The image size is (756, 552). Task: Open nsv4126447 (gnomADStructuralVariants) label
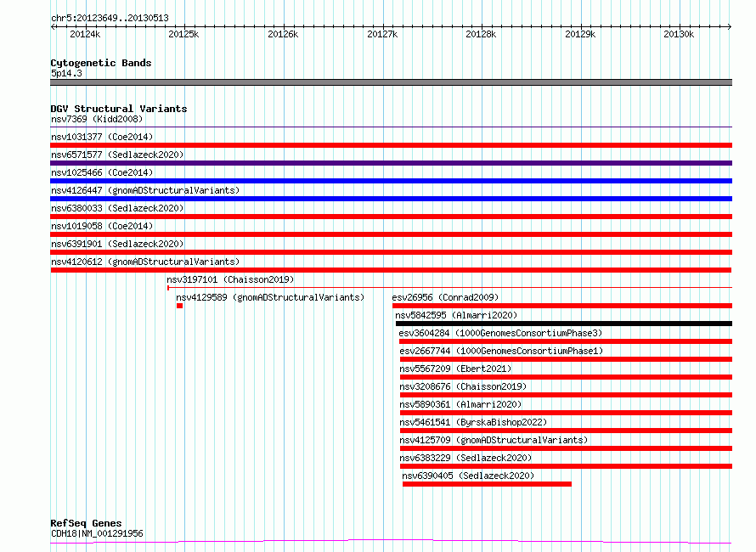coord(145,190)
